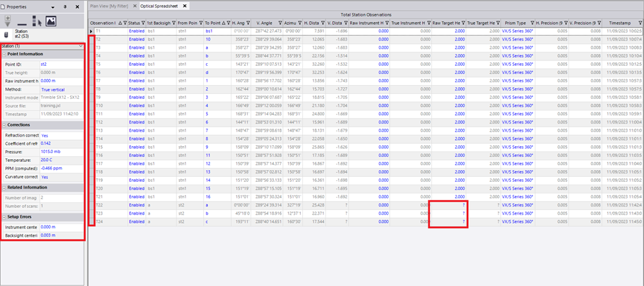Open the Station (1) selection dropdown
644x286 pixels.
81,46
